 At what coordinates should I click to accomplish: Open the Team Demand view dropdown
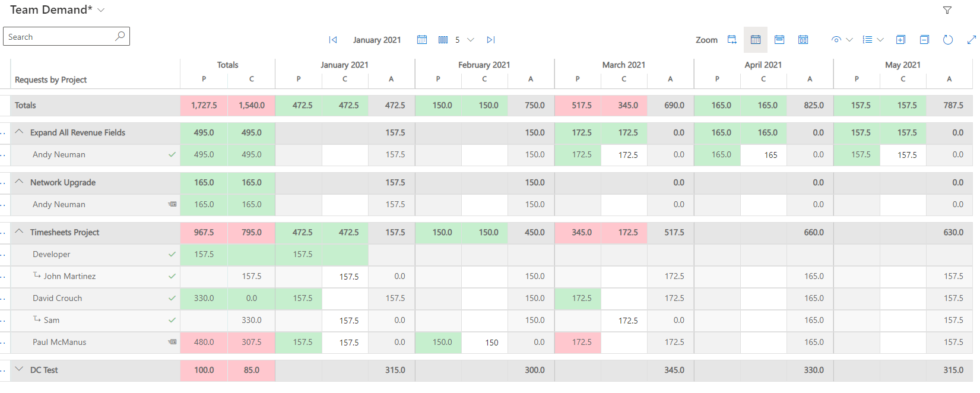pyautogui.click(x=101, y=10)
